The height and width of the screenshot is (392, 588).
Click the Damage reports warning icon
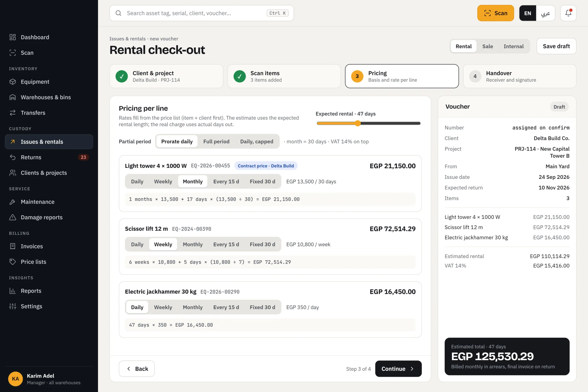tap(13, 217)
